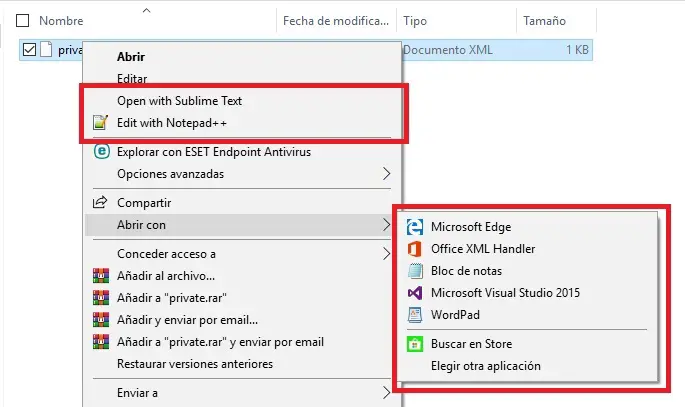The width and height of the screenshot is (685, 407).
Task: Expand the Enviar a submenu arrow
Action: pos(387,393)
